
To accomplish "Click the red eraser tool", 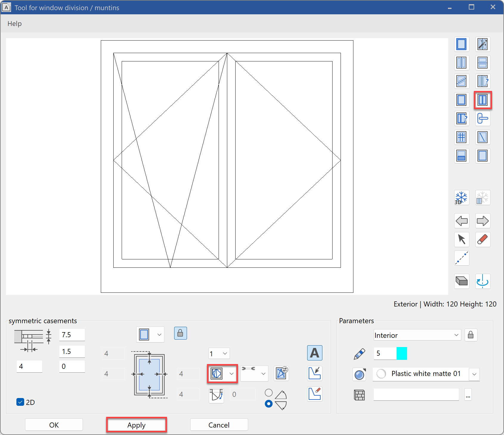I will point(482,239).
